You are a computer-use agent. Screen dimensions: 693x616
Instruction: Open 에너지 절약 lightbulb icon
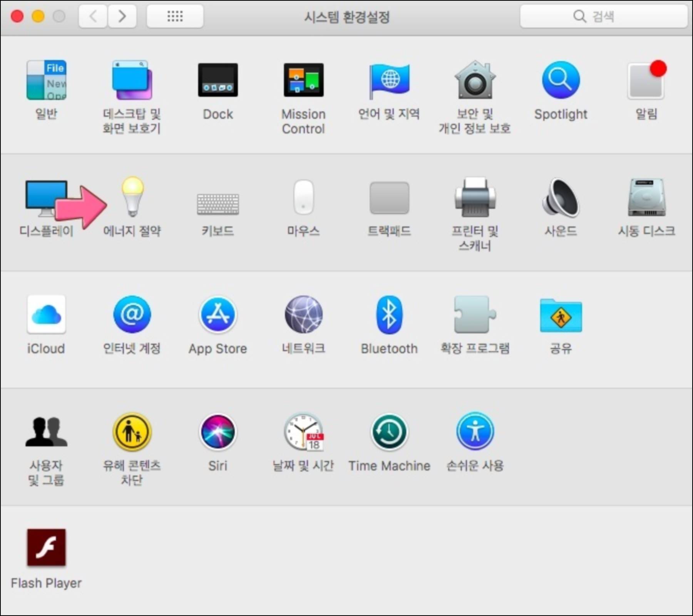[x=133, y=197]
